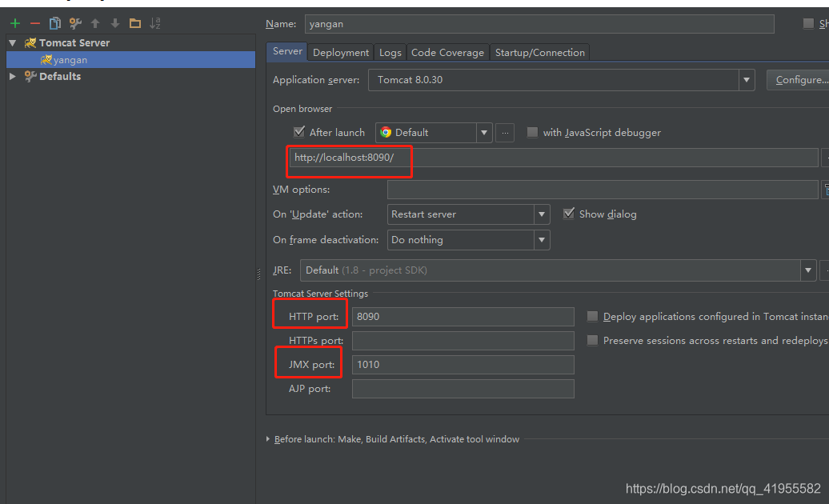Edit defaults wrench icon in toolbar
Image resolution: width=829 pixels, height=504 pixels.
[x=75, y=23]
